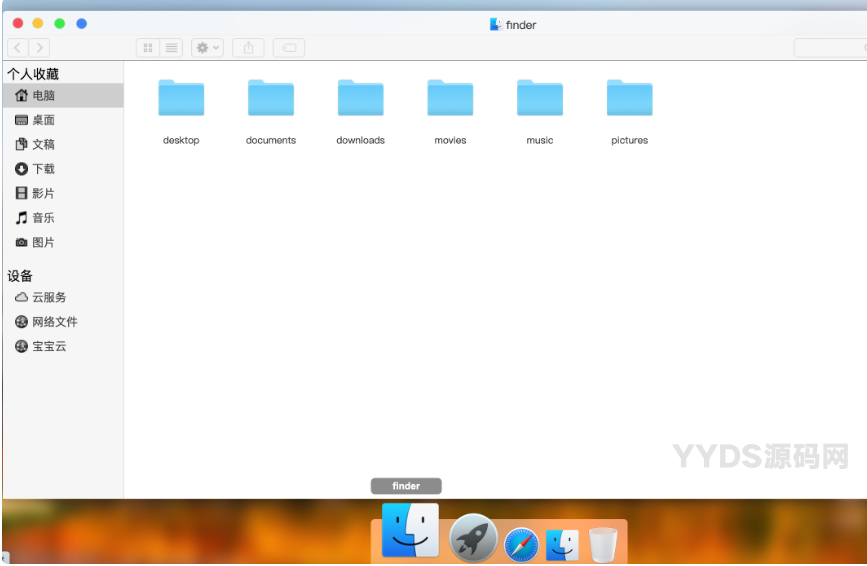This screenshot has height=566, width=867.
Task: Open the movies folder
Action: pos(450,99)
